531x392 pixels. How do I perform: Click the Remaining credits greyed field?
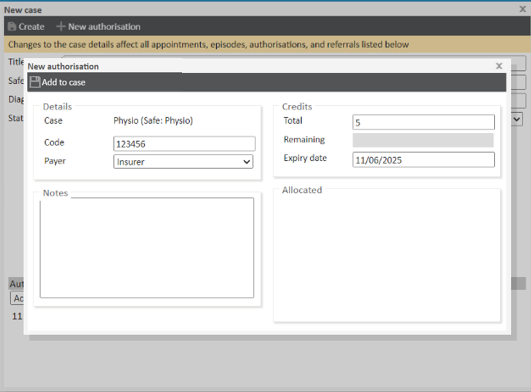423,140
